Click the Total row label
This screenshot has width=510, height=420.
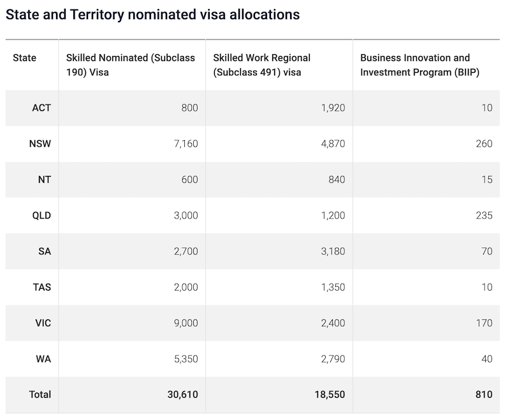click(x=40, y=395)
